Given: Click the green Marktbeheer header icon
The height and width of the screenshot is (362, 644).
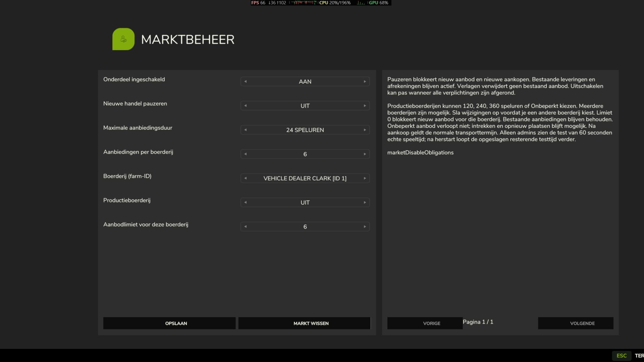Looking at the screenshot, I should point(123,39).
